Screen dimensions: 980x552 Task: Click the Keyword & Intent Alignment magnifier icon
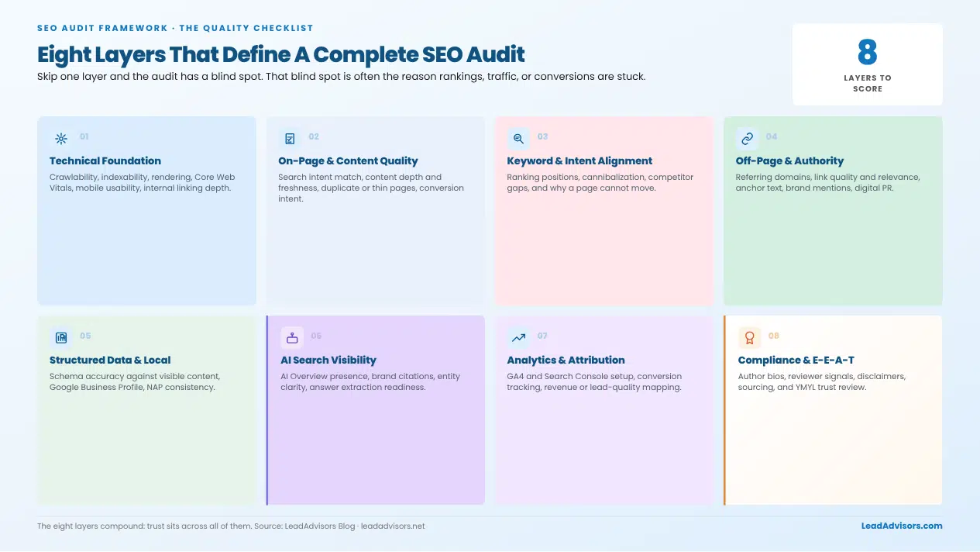point(518,138)
